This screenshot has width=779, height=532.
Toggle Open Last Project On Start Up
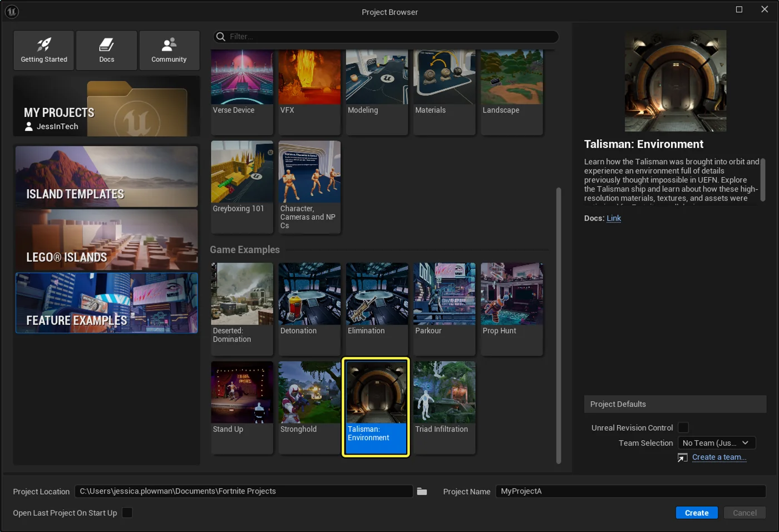(x=127, y=513)
